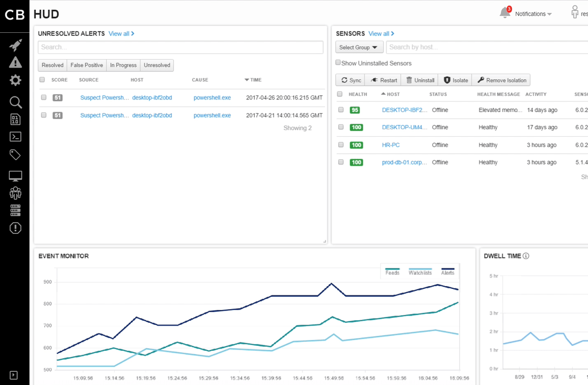Check the DESKTOP-IBF2 sensor row

point(341,110)
